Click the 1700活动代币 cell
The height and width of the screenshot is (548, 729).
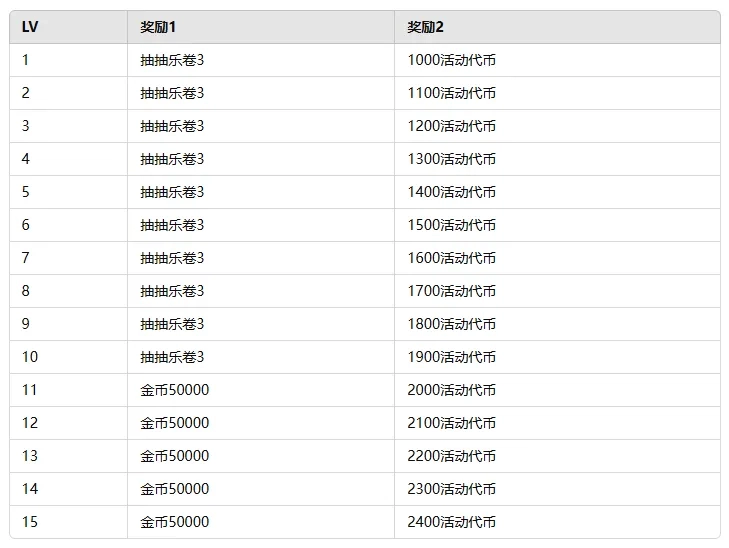point(451,291)
